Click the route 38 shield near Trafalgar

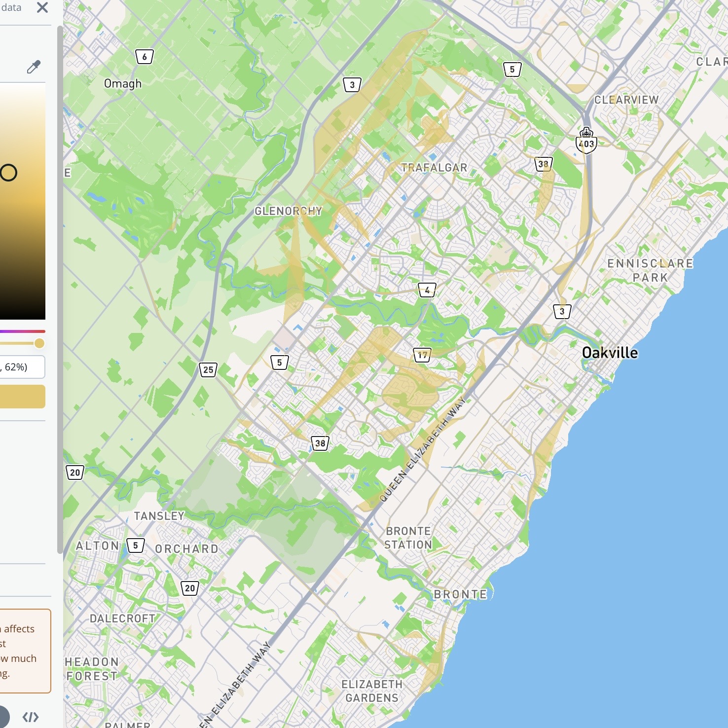click(x=544, y=164)
